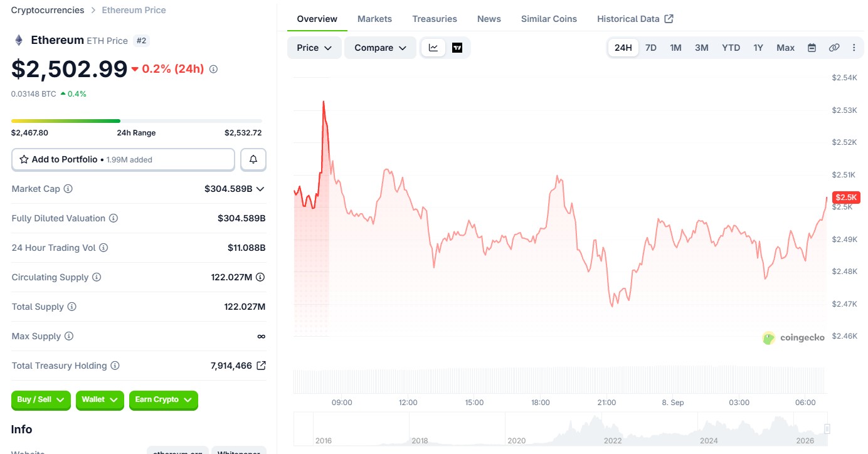Screen dimensions: 868x454
Task: Open the Wallet dropdown
Action: click(x=100, y=400)
